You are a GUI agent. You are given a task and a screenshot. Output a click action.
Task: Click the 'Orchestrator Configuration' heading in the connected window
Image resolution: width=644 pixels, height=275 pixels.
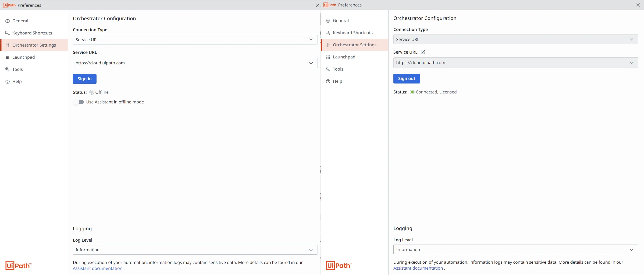[x=425, y=18]
